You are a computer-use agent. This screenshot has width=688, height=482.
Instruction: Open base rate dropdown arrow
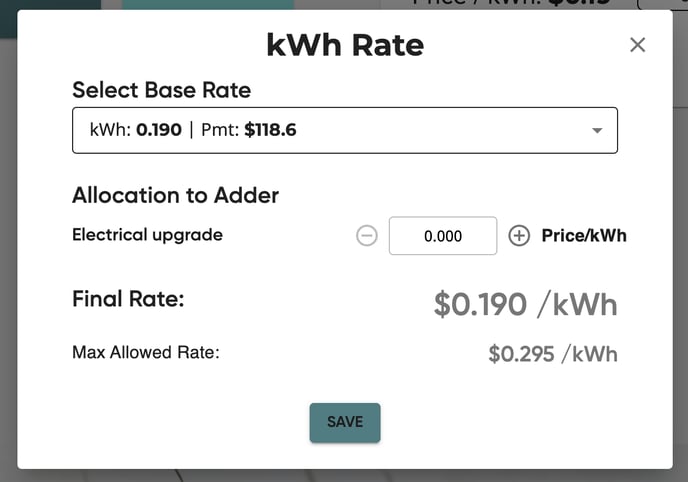(597, 130)
